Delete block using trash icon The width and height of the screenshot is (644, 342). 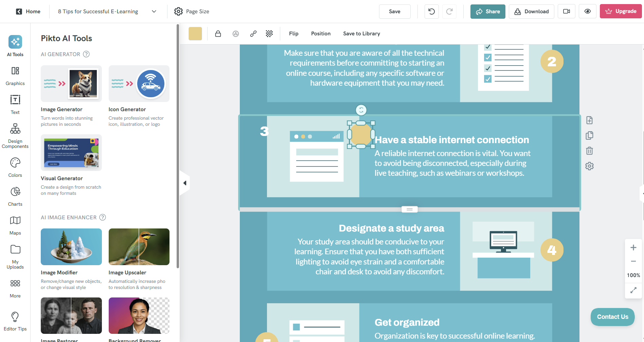(589, 151)
